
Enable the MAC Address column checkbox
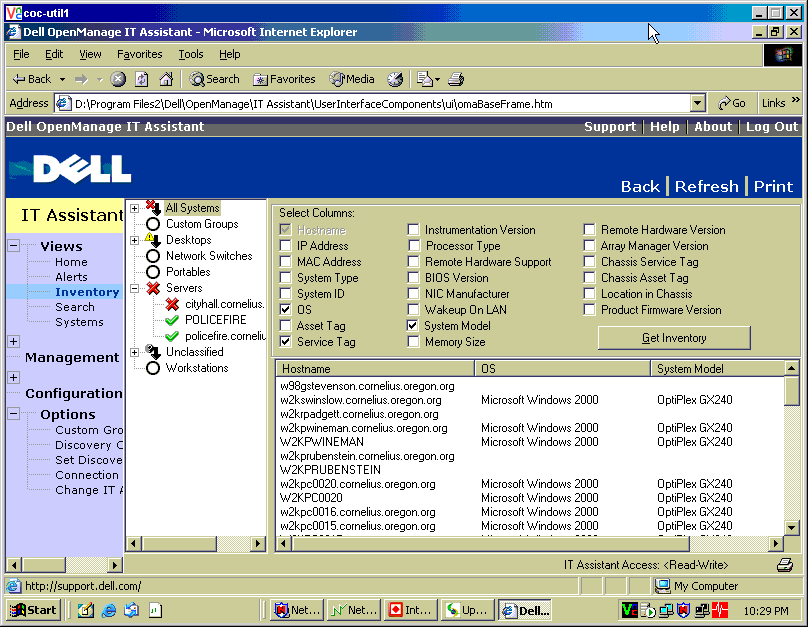285,262
